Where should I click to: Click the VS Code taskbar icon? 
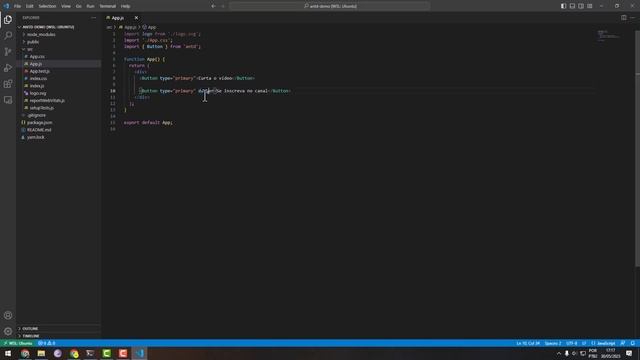(140, 353)
